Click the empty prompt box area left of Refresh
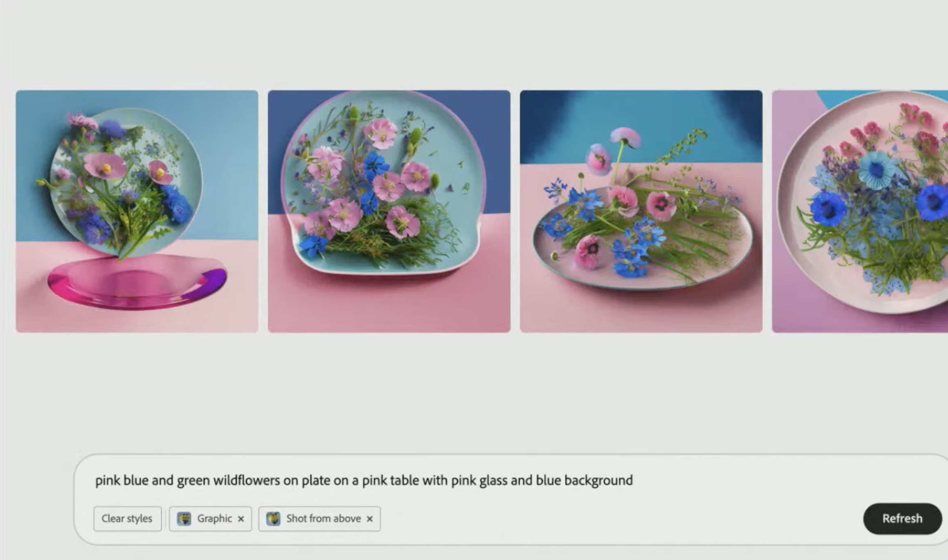This screenshot has height=560, width=948. tap(614, 518)
